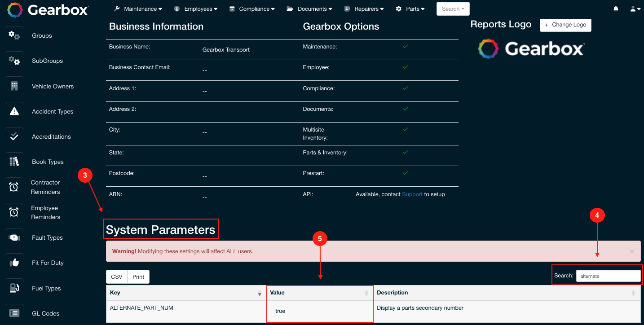Open Vehicle Owners in the sidebar
644x325 pixels.
[x=53, y=86]
